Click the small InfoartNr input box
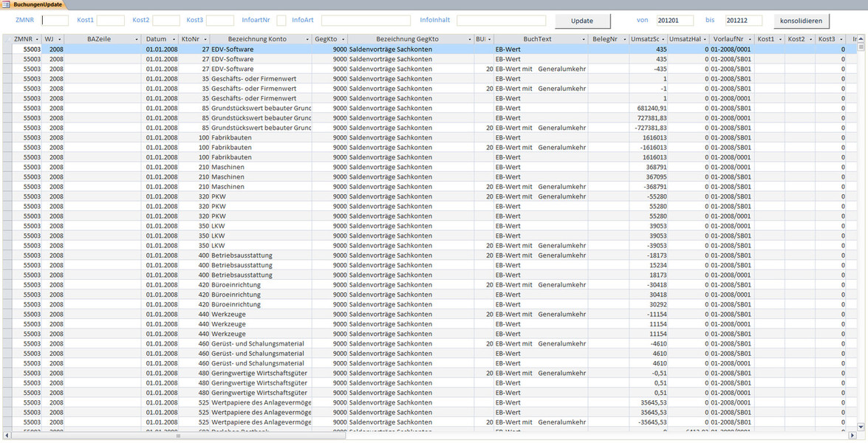The image size is (868, 443). pyautogui.click(x=281, y=21)
